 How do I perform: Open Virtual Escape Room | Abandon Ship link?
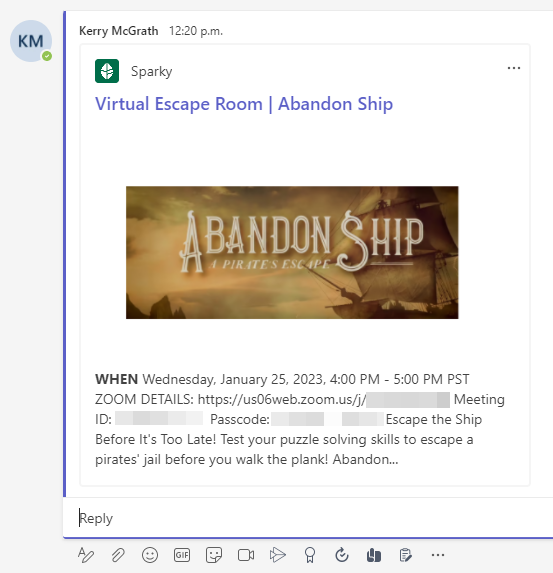pos(244,104)
